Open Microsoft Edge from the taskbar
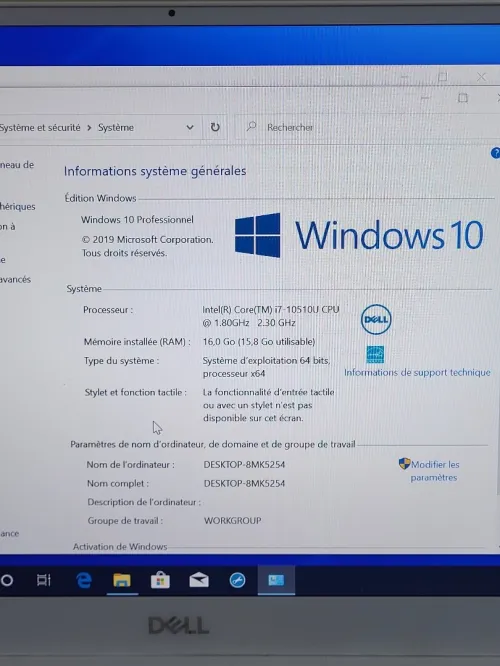 pos(84,580)
